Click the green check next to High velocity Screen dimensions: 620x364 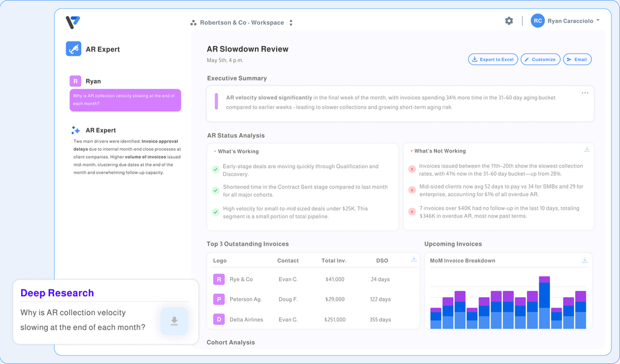[x=216, y=211]
